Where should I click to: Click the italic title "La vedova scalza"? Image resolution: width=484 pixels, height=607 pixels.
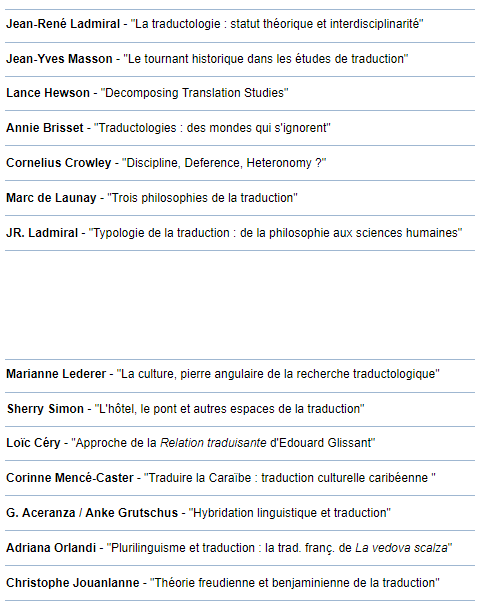click(401, 548)
